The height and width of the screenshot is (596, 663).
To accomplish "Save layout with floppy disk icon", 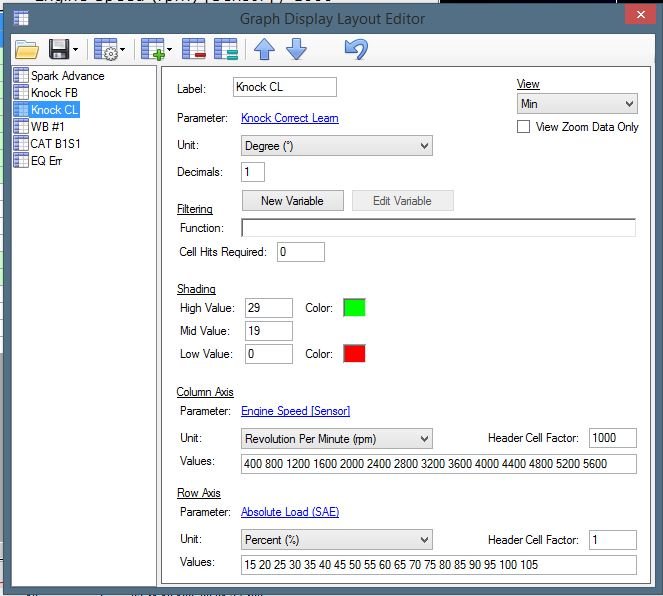I will [59, 49].
